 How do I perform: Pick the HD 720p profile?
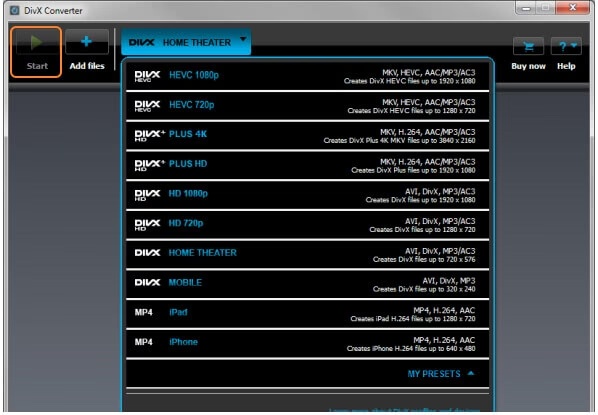point(307,225)
